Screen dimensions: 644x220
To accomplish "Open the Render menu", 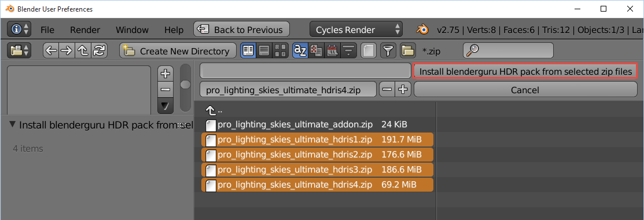I will [x=85, y=30].
